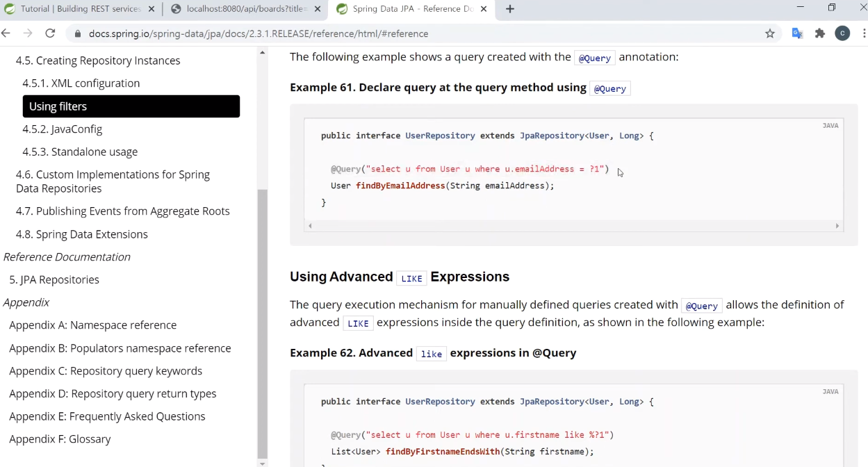Click the firstname like %?1 query string

click(x=487, y=435)
